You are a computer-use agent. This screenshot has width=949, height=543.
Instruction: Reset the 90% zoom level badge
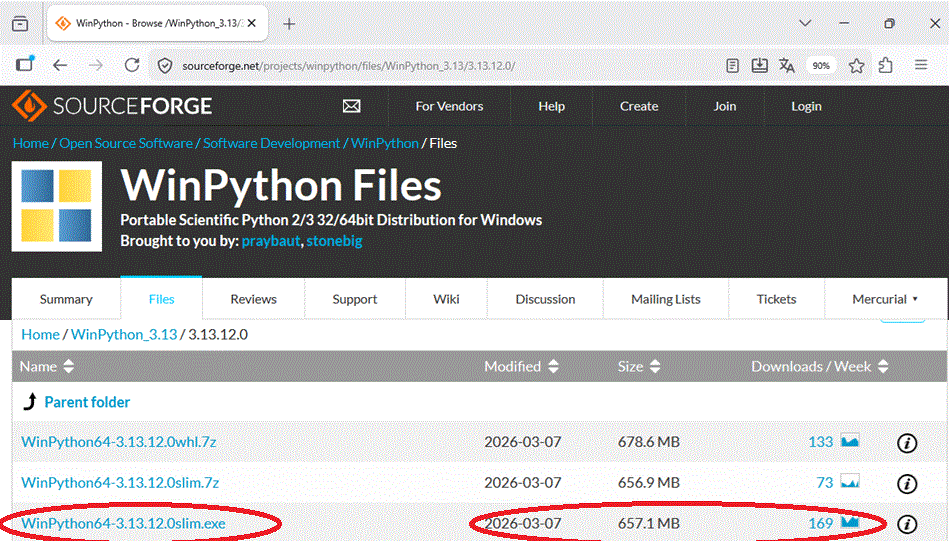pos(821,65)
